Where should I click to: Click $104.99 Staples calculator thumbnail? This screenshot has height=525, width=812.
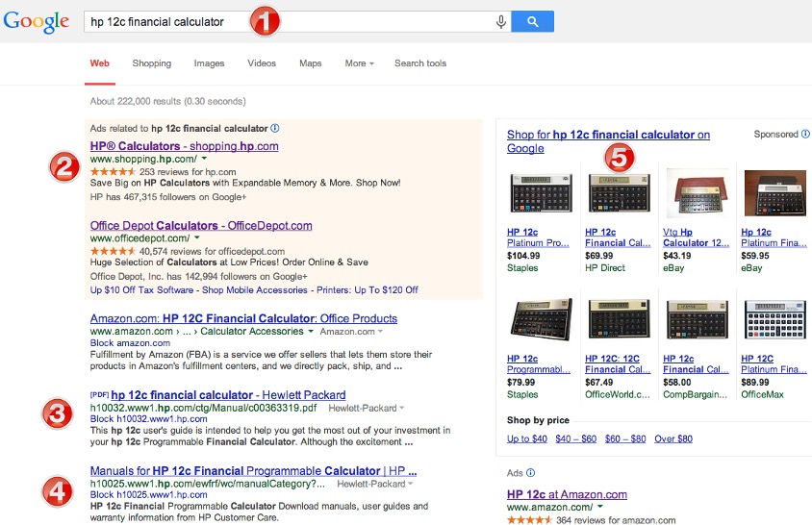[x=541, y=193]
